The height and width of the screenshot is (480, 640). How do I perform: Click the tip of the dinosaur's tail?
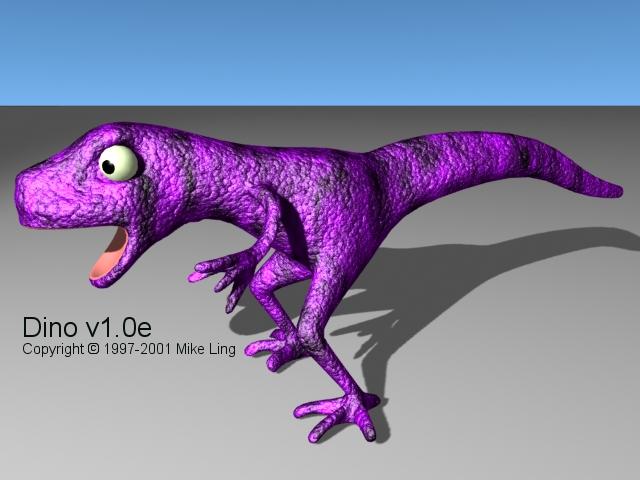point(618,190)
